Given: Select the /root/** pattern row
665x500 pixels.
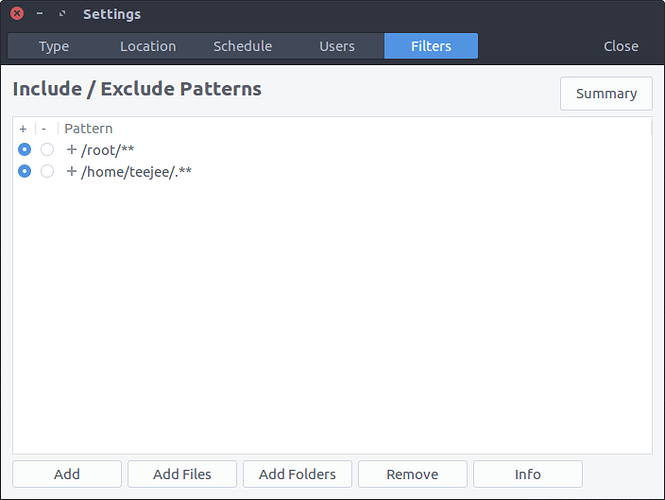Looking at the screenshot, I should coord(332,150).
